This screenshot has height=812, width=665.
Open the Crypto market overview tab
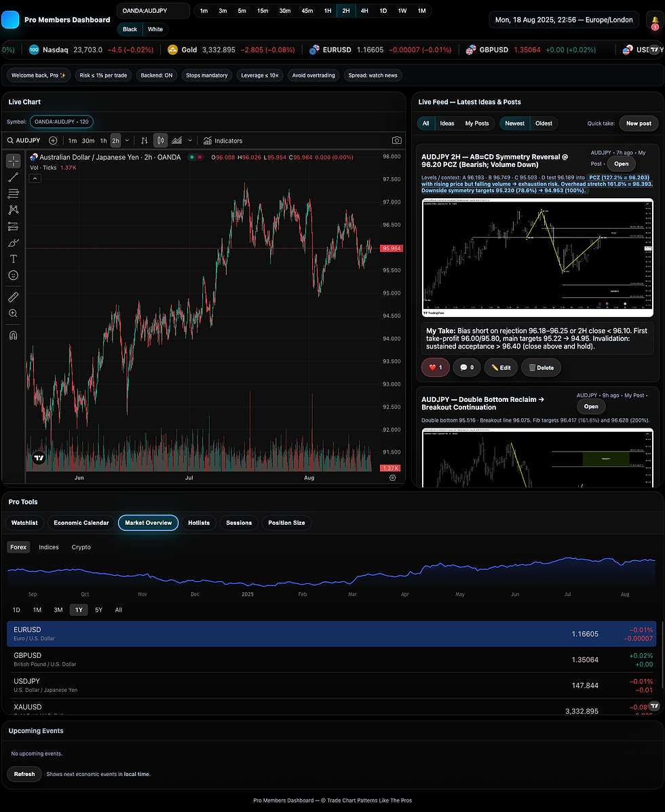[81, 547]
